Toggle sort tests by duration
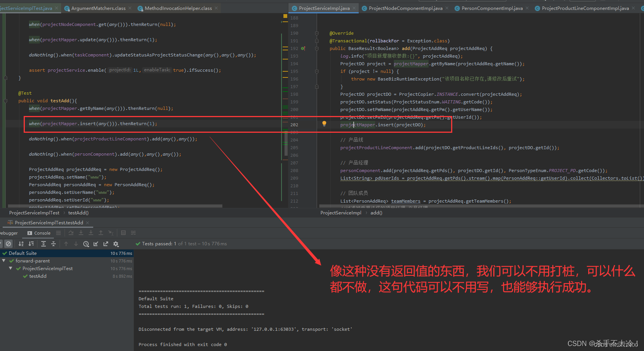 click(x=31, y=244)
